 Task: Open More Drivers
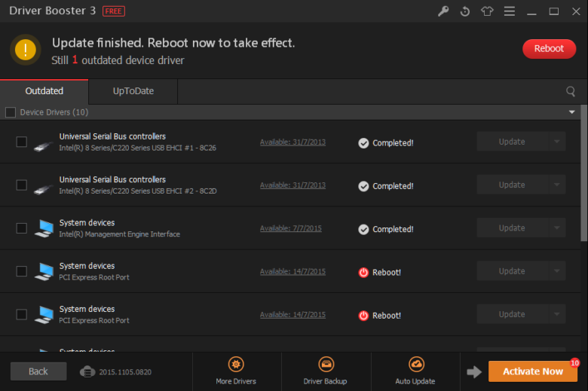(236, 371)
